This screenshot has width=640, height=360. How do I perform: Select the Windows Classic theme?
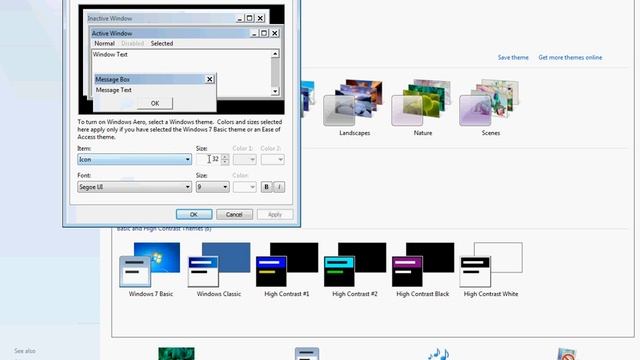pyautogui.click(x=219, y=269)
